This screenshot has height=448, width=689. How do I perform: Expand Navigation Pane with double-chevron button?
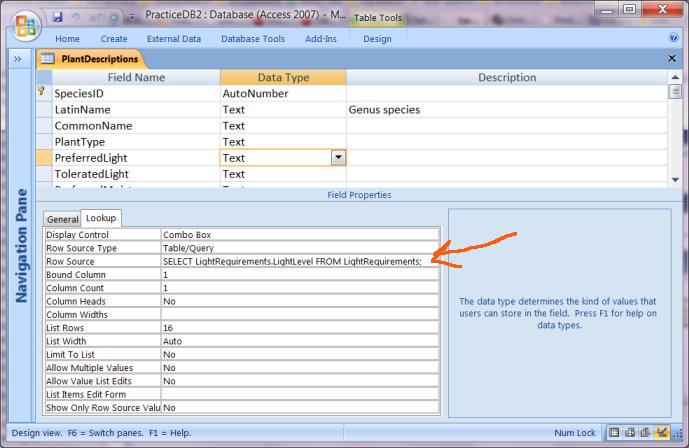coord(18,59)
